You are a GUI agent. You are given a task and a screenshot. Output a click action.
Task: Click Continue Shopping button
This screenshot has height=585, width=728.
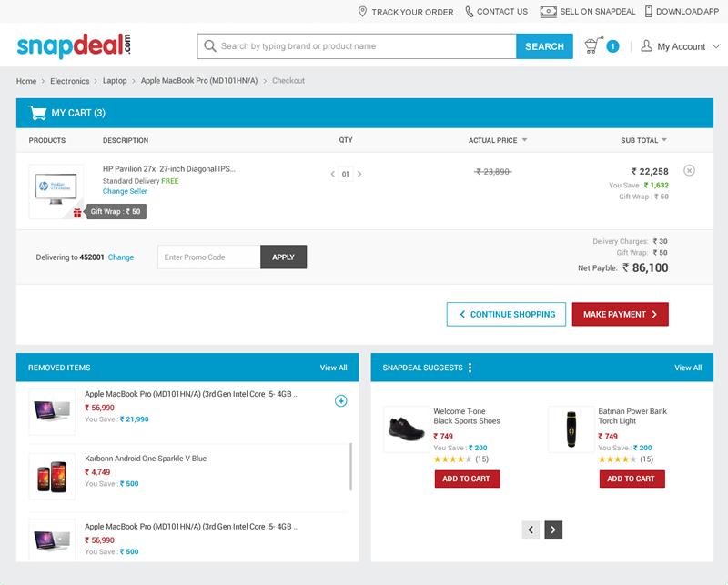pyautogui.click(x=506, y=314)
